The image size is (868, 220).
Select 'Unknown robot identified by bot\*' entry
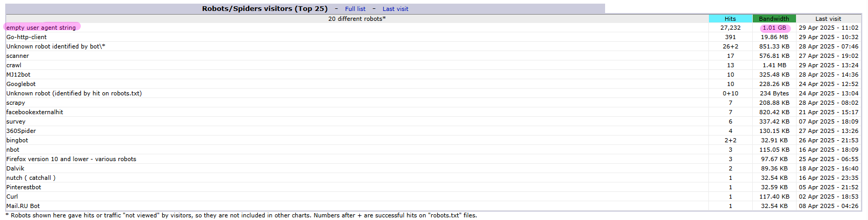pyautogui.click(x=56, y=46)
